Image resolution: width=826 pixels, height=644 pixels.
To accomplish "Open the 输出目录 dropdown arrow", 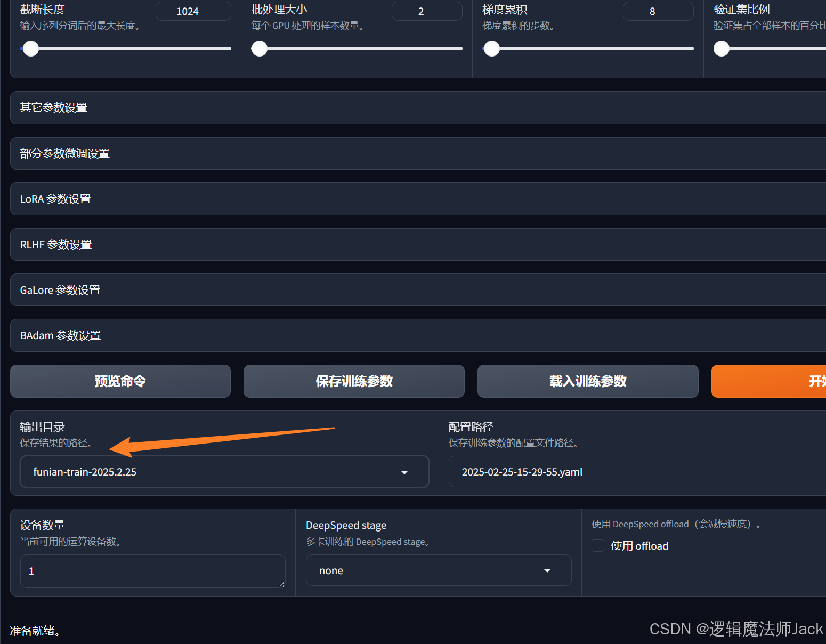I will [404, 472].
